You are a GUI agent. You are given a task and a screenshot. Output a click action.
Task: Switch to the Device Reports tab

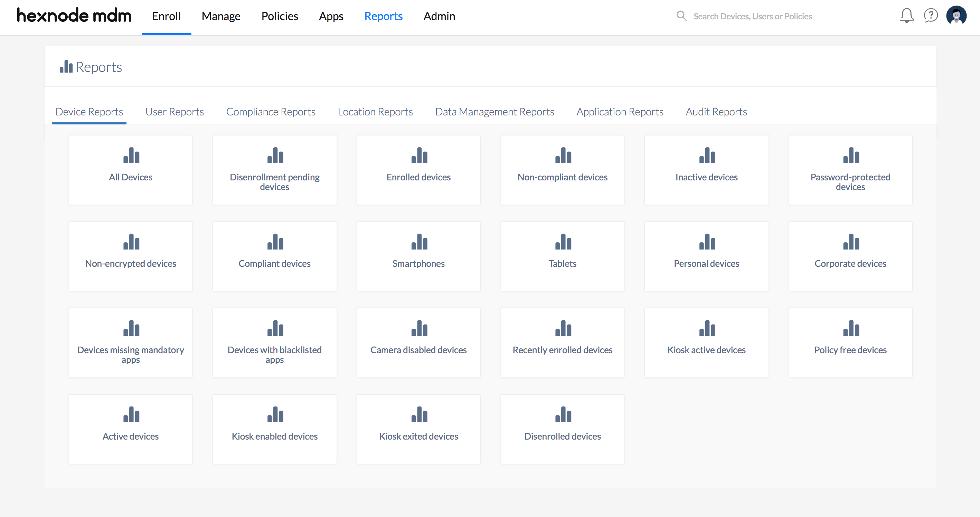tap(89, 112)
